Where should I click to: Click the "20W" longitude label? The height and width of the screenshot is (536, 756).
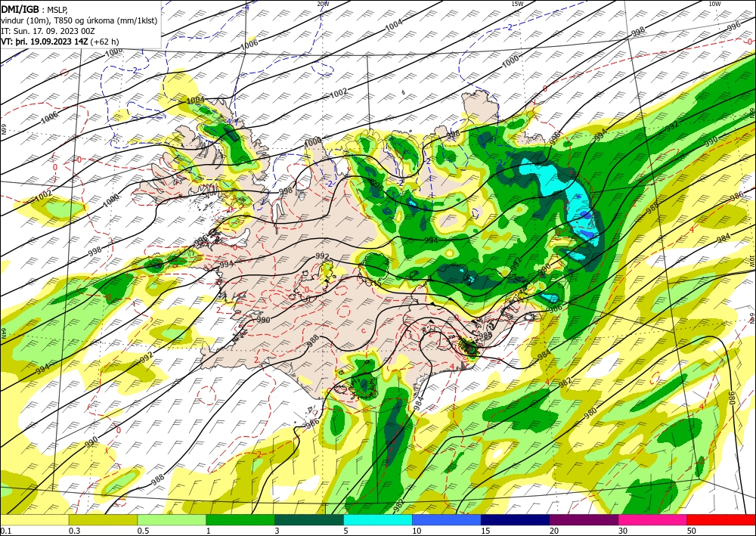[323, 4]
